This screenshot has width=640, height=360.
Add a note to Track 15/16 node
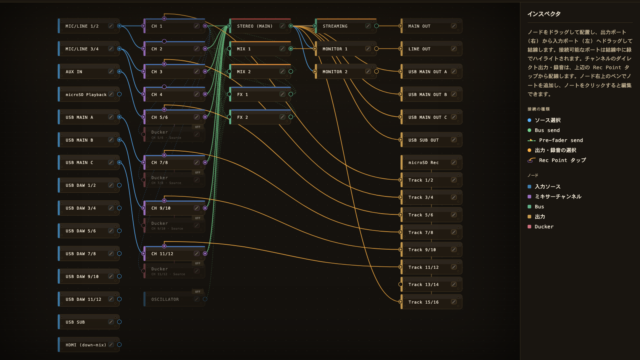(x=454, y=302)
